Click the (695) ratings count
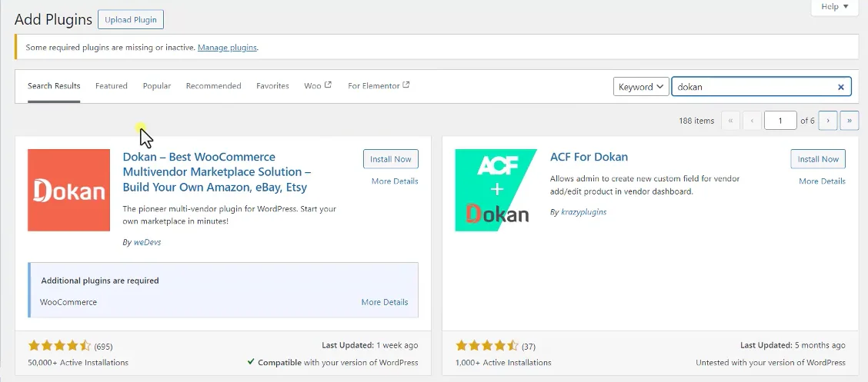Screen dimensions: 868x382 [x=104, y=347]
